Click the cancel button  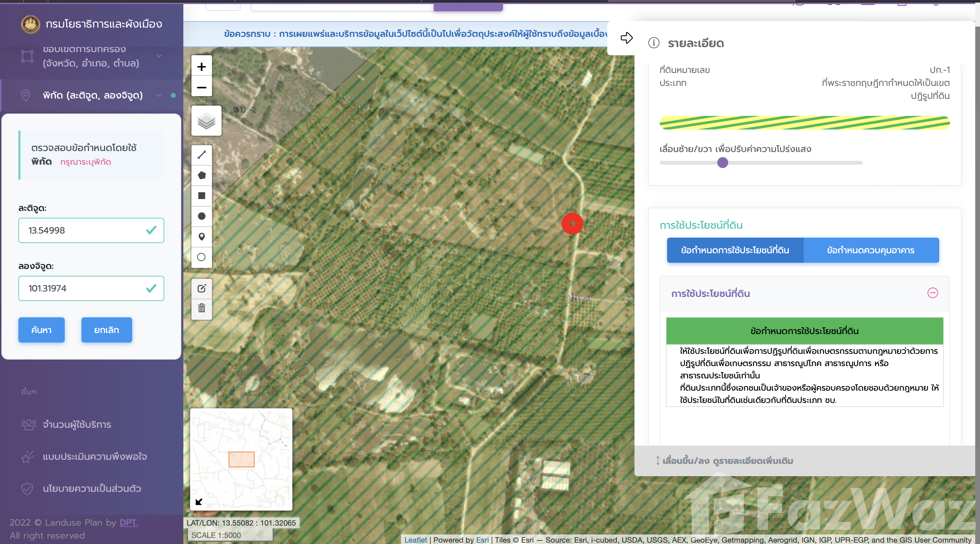tap(107, 330)
